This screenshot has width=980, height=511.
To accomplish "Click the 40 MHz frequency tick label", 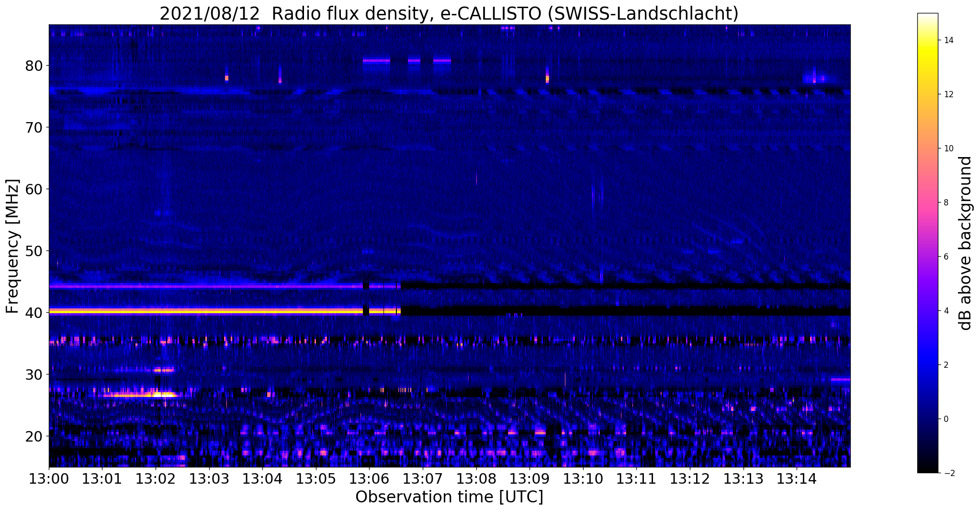I will [x=34, y=313].
